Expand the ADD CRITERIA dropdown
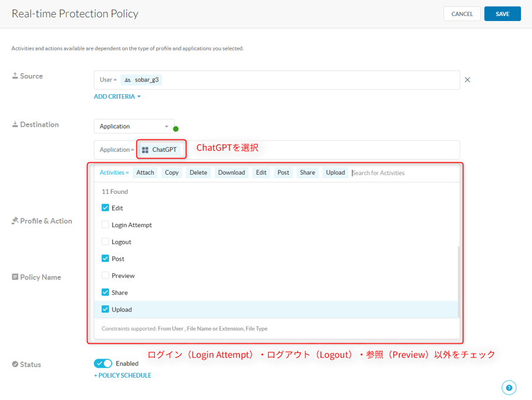Viewport: 532px width, 400px height. pyautogui.click(x=117, y=97)
